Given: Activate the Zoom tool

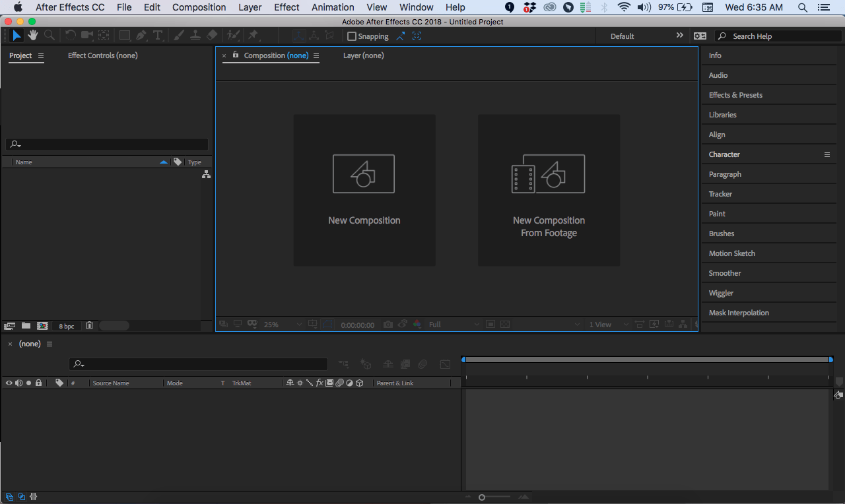Looking at the screenshot, I should point(50,36).
